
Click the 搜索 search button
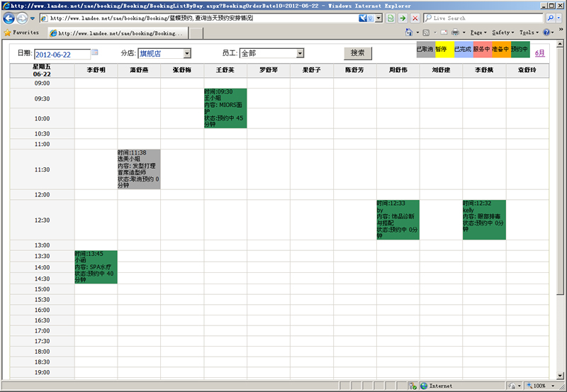point(358,53)
